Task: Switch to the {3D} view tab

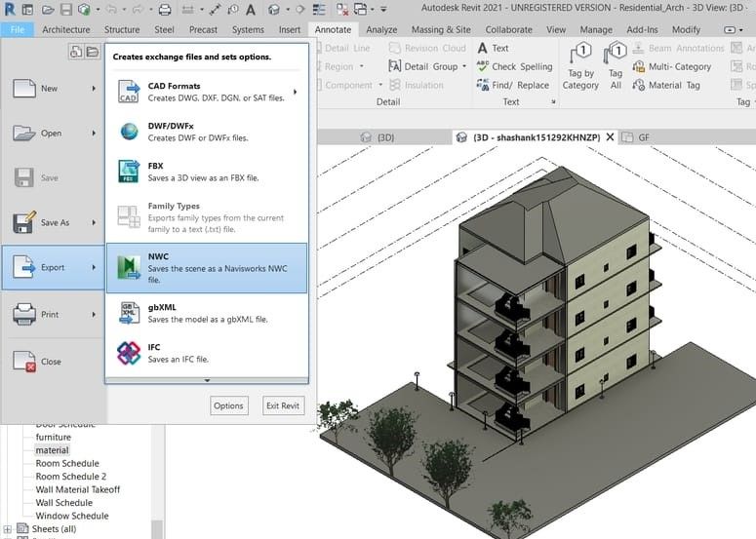Action: click(x=378, y=137)
